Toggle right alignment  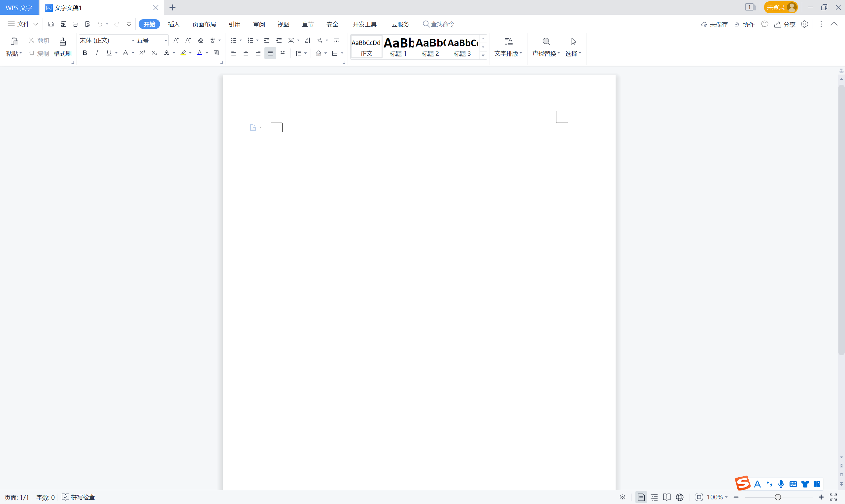258,53
